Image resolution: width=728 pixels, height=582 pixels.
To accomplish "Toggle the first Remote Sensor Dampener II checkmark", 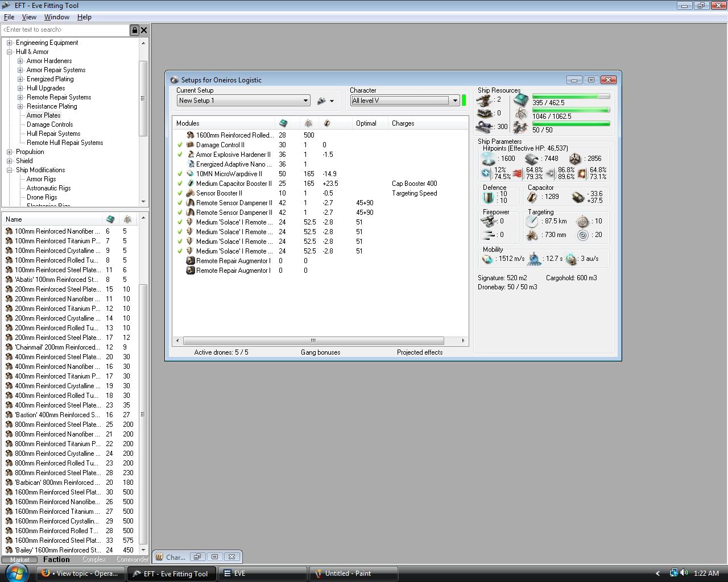I will click(x=180, y=203).
